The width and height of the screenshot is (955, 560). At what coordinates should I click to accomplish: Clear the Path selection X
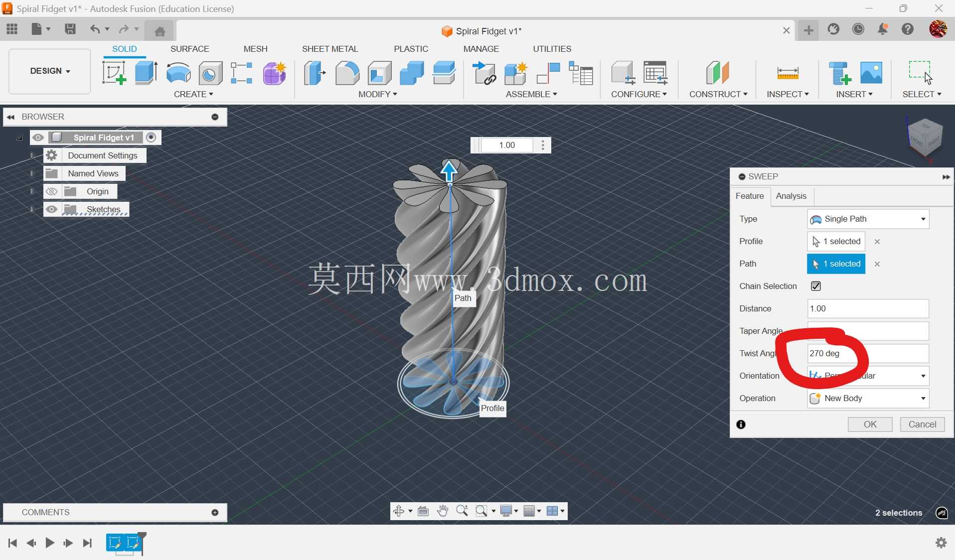(x=877, y=264)
